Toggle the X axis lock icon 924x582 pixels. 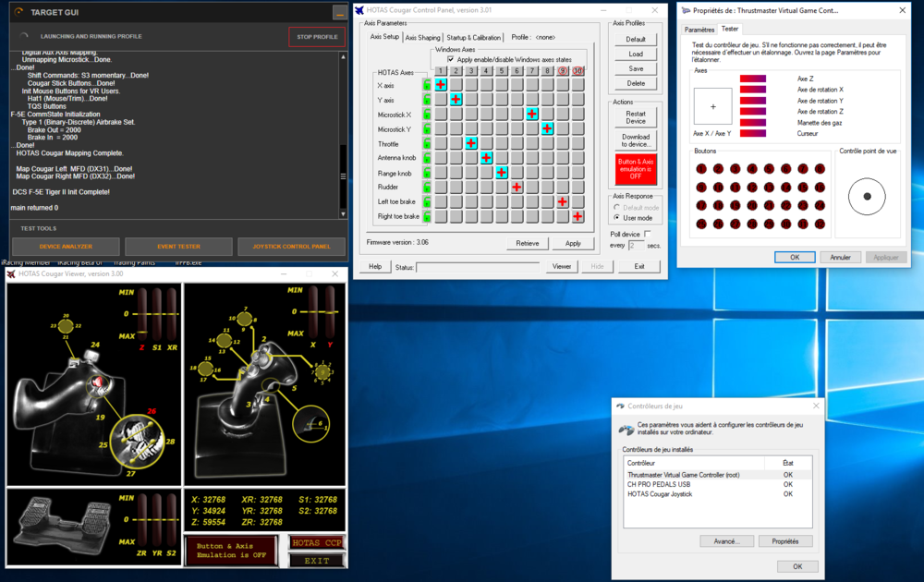(x=427, y=85)
